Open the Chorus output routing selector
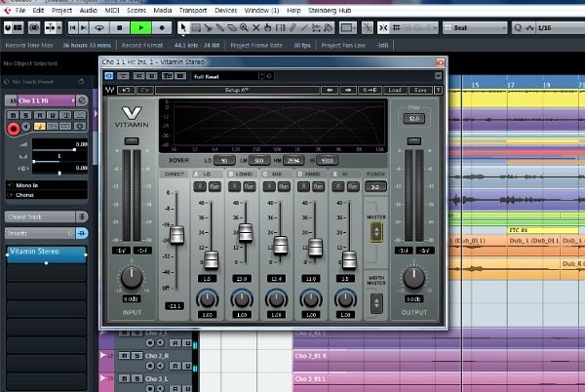The height and width of the screenshot is (392, 585). click(46, 195)
